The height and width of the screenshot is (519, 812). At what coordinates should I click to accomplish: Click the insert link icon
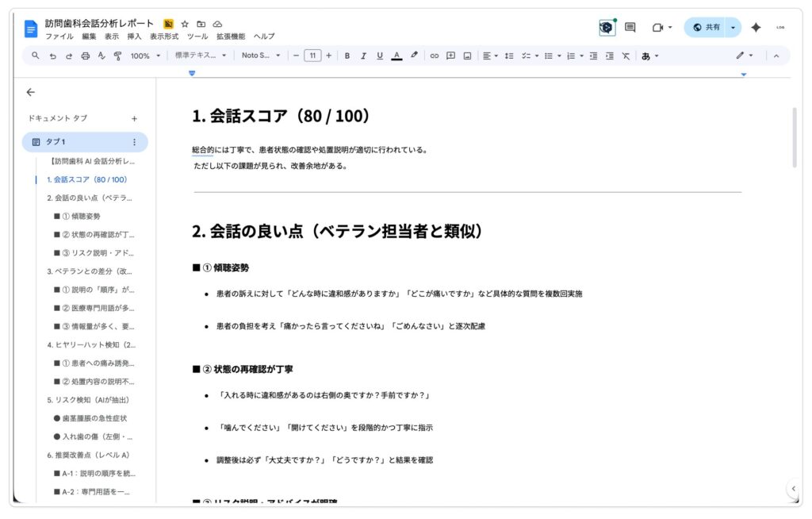pos(434,56)
